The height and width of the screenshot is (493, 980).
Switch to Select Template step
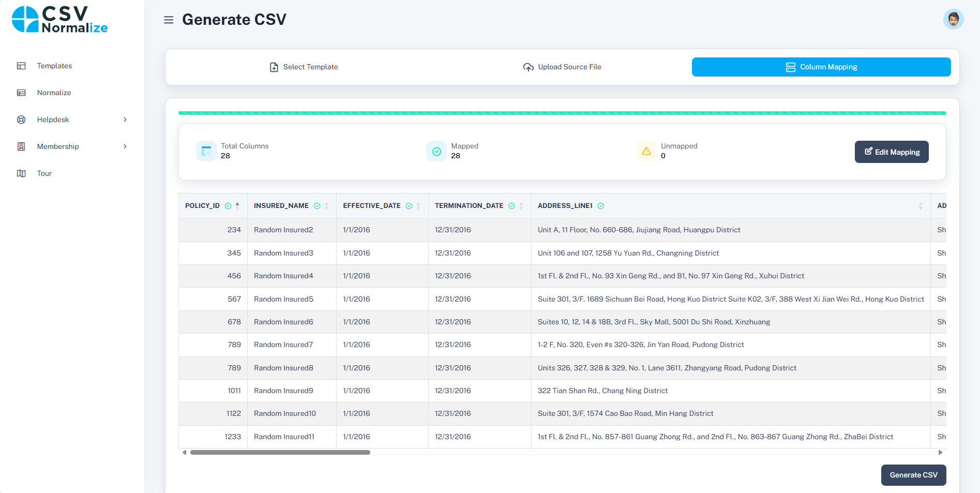click(x=304, y=67)
